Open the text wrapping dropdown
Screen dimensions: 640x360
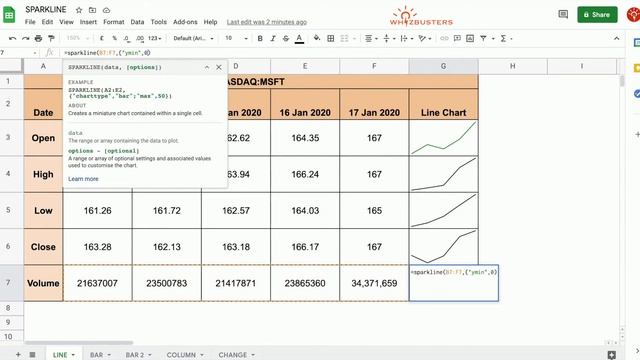407,38
